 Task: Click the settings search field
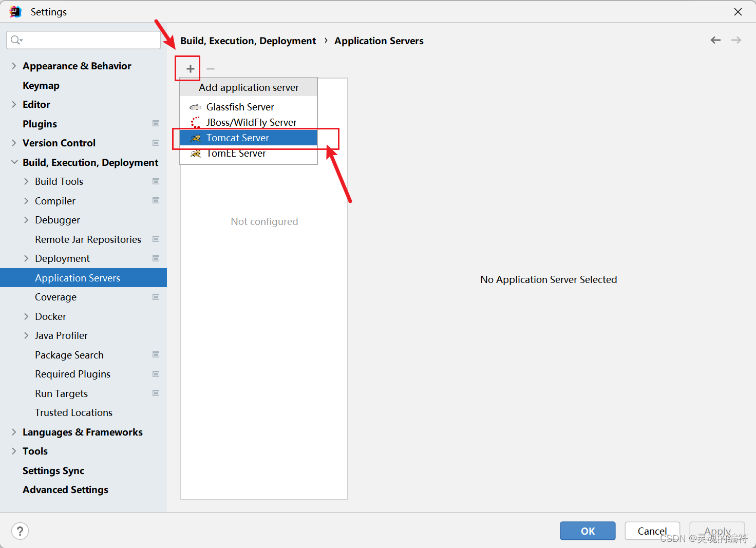(x=84, y=40)
